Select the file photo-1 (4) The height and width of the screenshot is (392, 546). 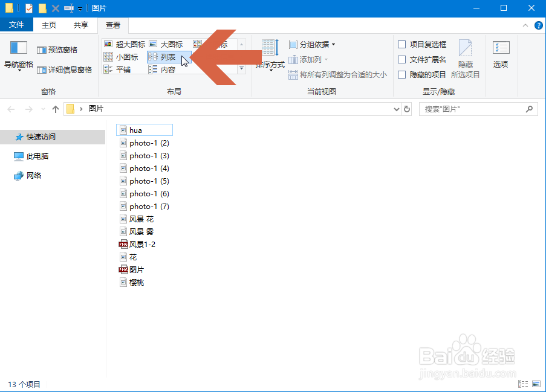pyautogui.click(x=145, y=169)
